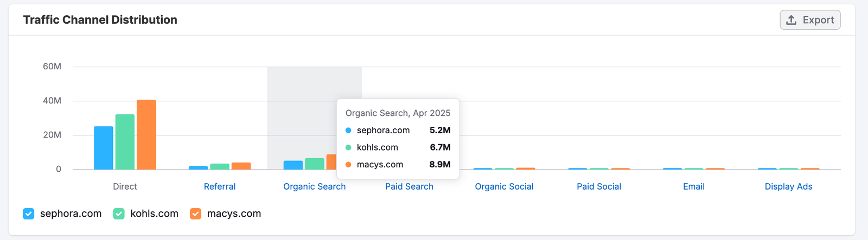The height and width of the screenshot is (240, 868).
Task: Click the orange macys.com bar under Direct
Action: (x=146, y=135)
